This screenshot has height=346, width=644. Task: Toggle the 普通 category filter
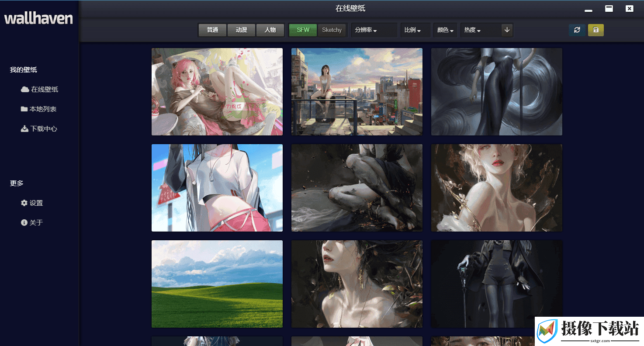tap(213, 30)
